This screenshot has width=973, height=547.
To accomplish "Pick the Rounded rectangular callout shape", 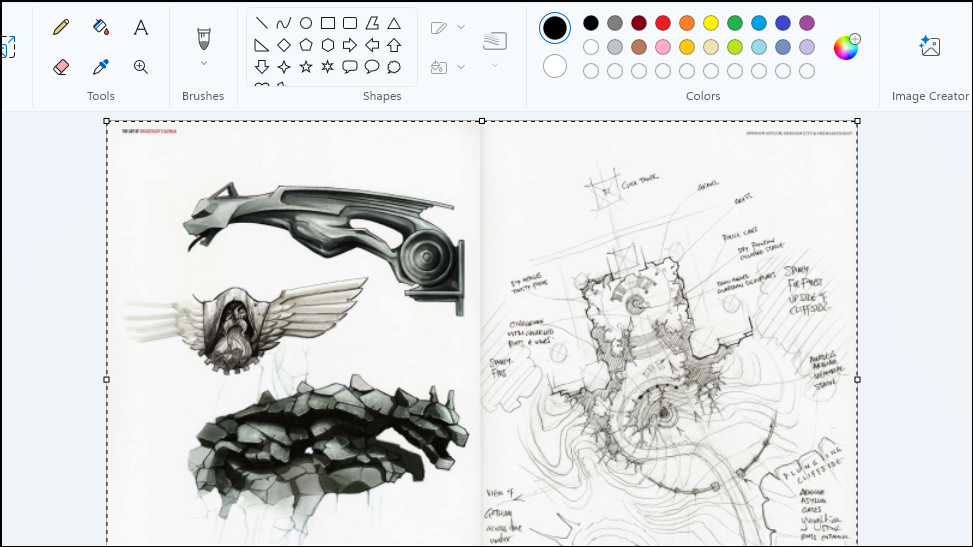I will [350, 67].
